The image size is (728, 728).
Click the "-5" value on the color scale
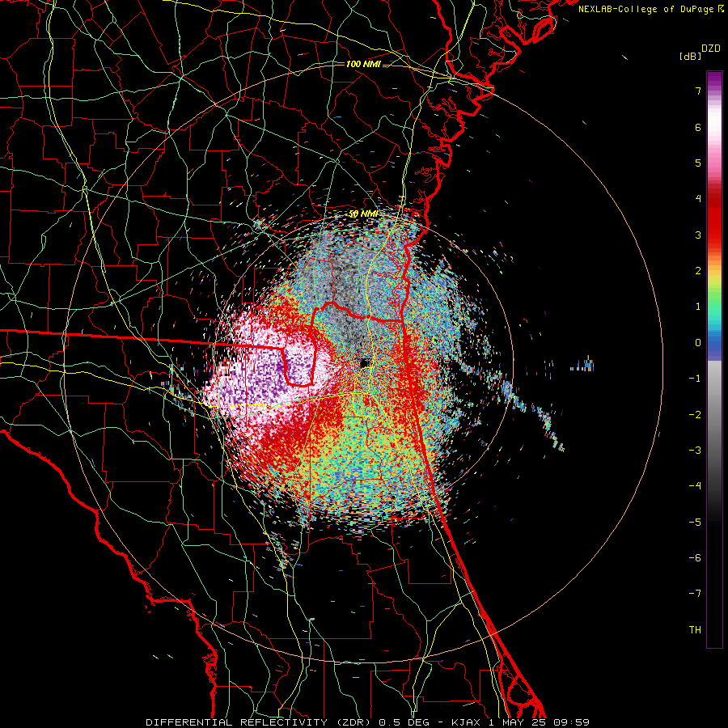coord(695,523)
